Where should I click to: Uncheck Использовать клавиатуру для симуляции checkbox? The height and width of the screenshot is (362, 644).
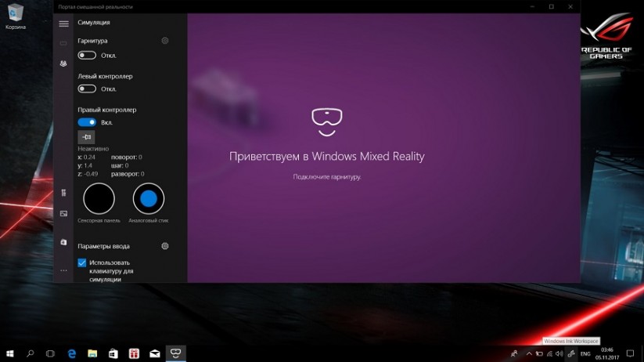[x=81, y=262]
